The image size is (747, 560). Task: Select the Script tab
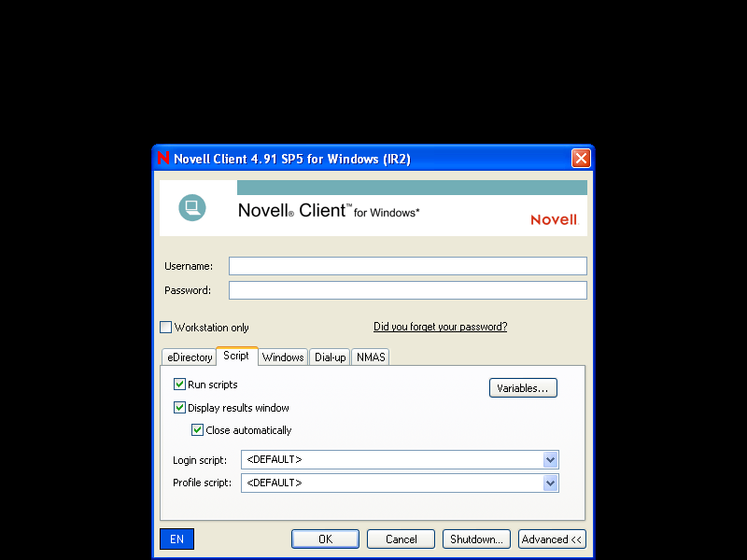click(237, 356)
